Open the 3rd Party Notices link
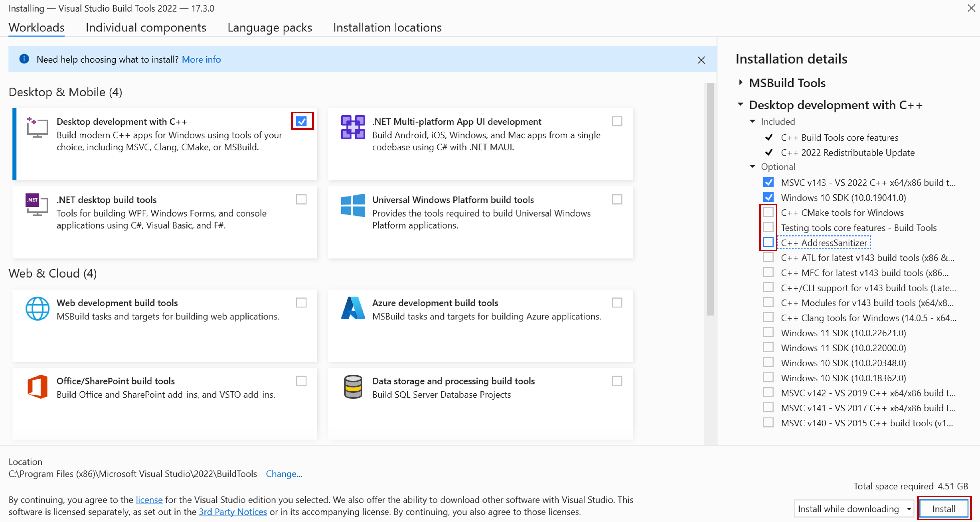Viewport: 980px width, 522px height. pos(233,512)
